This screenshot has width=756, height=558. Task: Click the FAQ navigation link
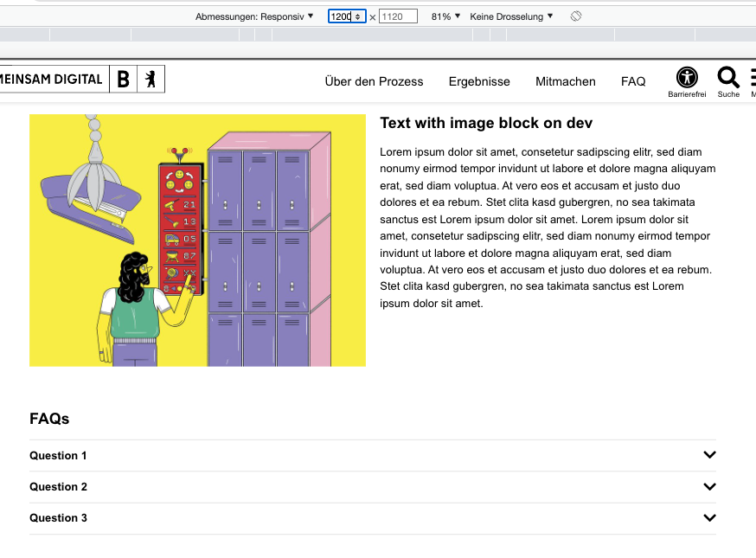click(x=633, y=81)
